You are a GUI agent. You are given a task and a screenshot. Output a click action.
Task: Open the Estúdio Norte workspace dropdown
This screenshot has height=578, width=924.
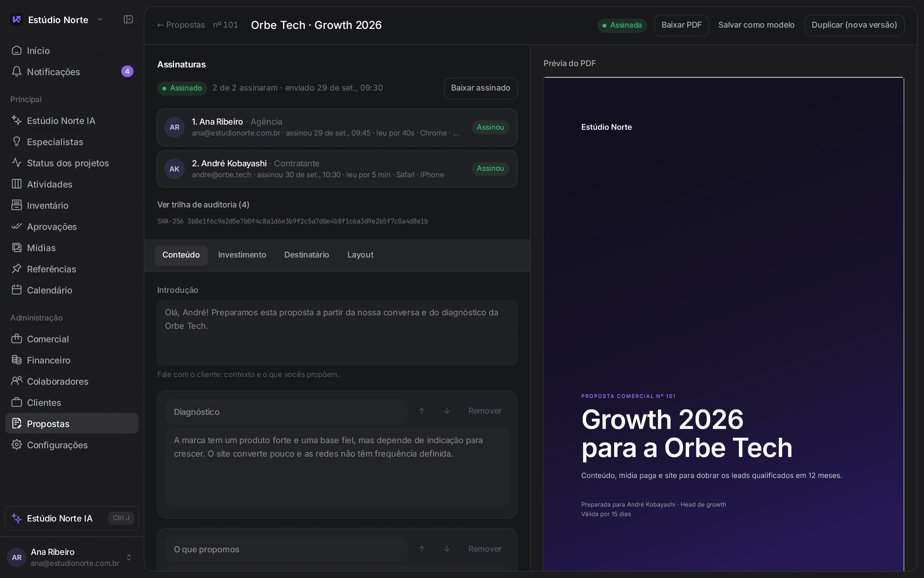[x=57, y=20]
